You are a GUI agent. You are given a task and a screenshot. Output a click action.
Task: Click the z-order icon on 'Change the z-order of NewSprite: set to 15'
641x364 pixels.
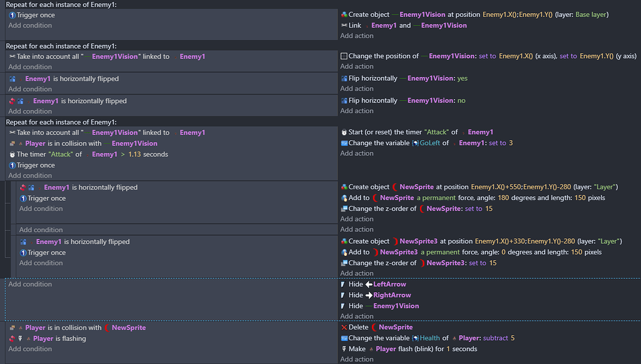click(344, 209)
